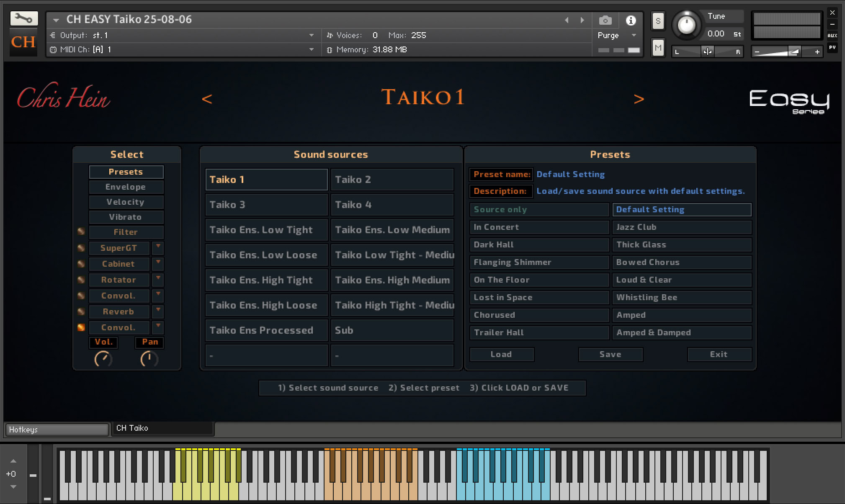The height and width of the screenshot is (504, 845).
Task: Select Taiko Ens. Low Tight source
Action: point(266,230)
